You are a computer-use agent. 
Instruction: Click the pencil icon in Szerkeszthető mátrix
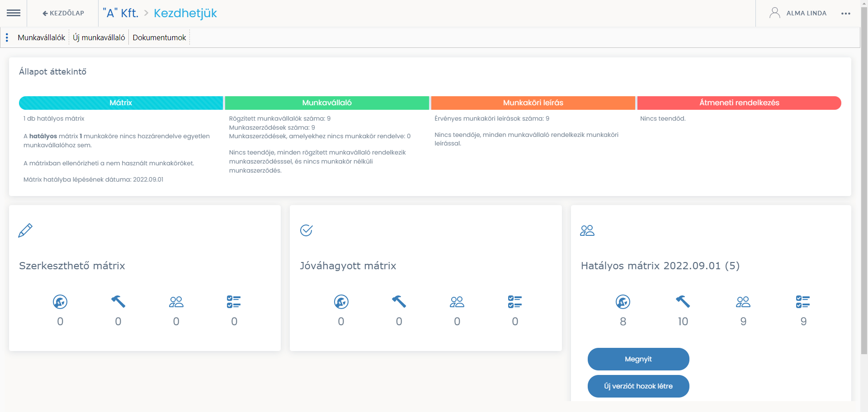click(x=25, y=230)
